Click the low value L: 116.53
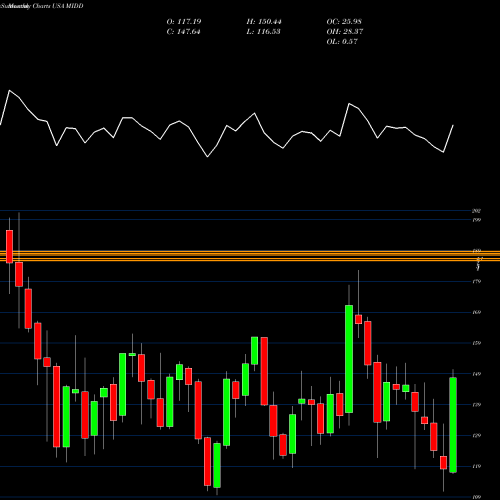 coord(263,32)
